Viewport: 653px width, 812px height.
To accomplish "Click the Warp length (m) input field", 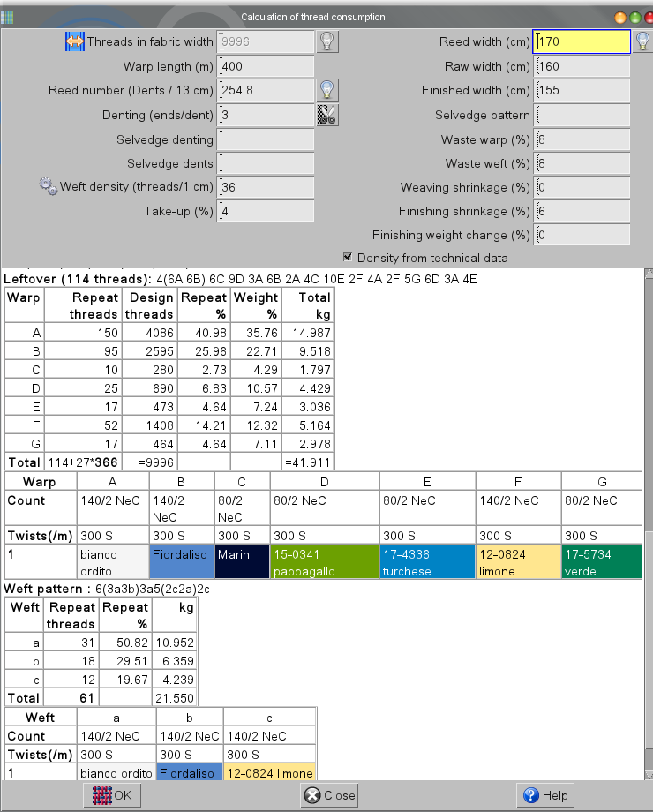I will pos(265,66).
